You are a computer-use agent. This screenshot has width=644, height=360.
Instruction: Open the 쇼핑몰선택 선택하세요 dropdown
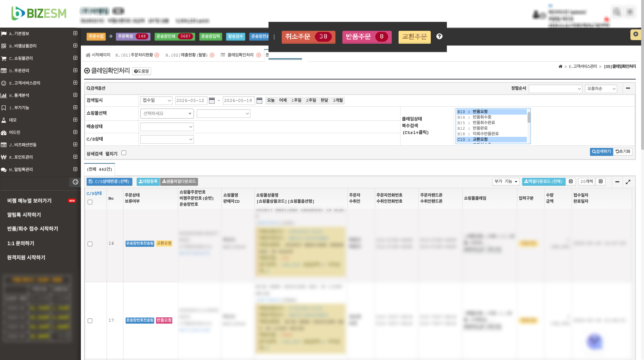pyautogui.click(x=167, y=114)
